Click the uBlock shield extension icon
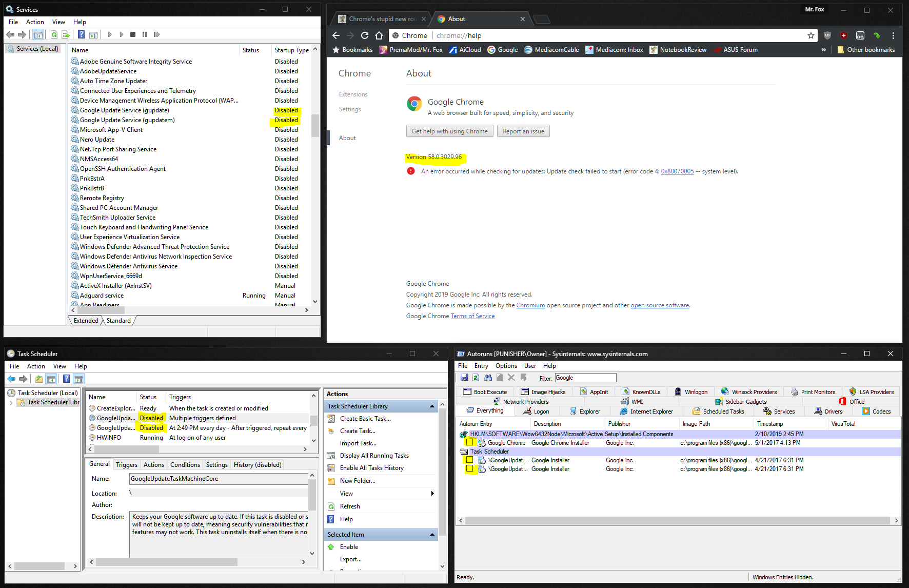This screenshot has width=909, height=588. 827,35
